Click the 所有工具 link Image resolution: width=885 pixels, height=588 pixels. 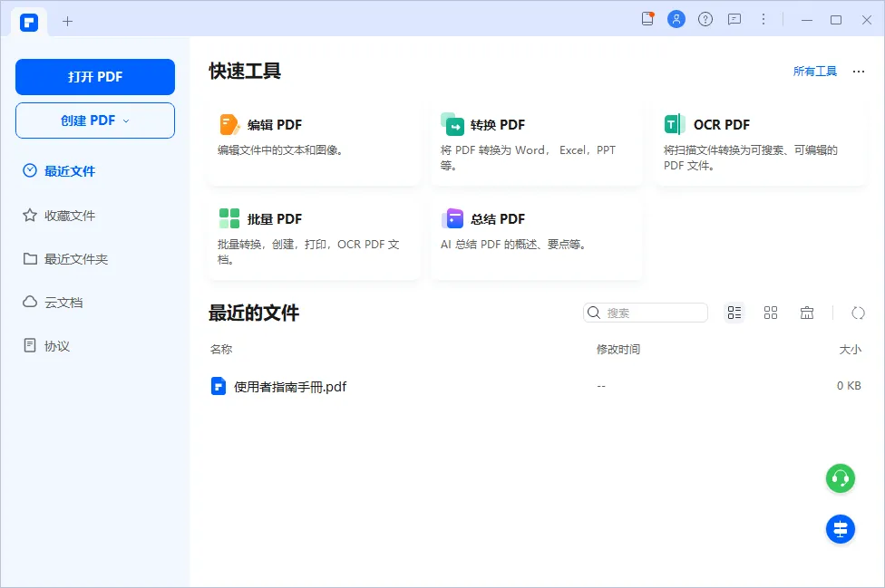(815, 72)
